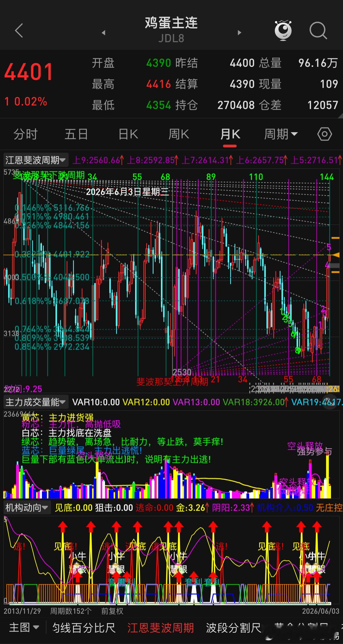
Task: Select the 分时 tab
Action: (26, 134)
